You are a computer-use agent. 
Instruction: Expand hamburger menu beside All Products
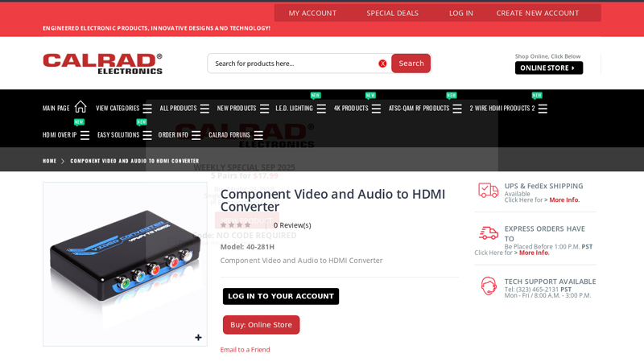tap(204, 109)
